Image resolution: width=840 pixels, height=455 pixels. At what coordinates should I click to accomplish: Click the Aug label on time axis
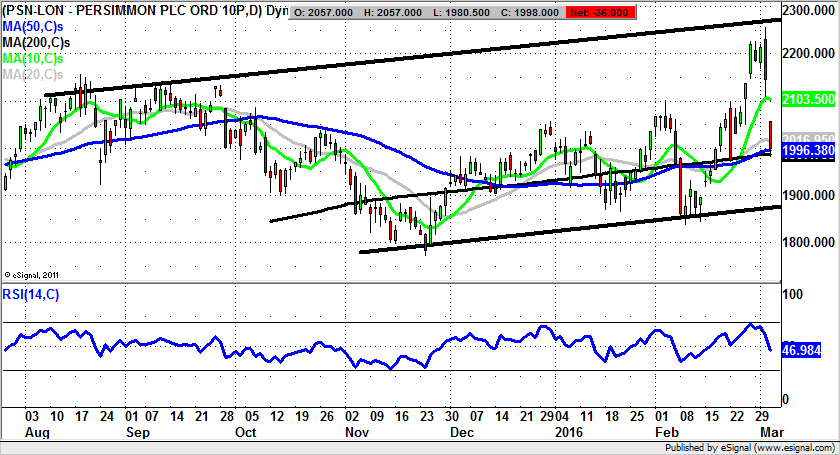[x=35, y=432]
